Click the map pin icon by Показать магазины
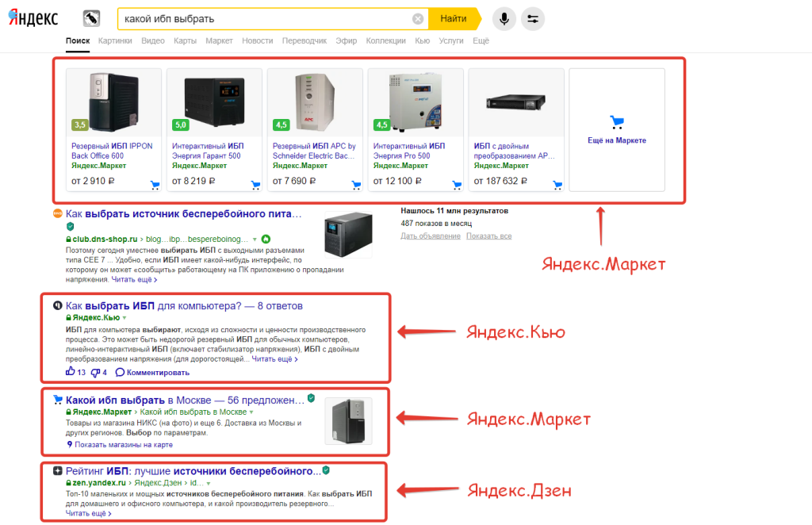Viewport: 812px width, 525px height. pos(70,444)
